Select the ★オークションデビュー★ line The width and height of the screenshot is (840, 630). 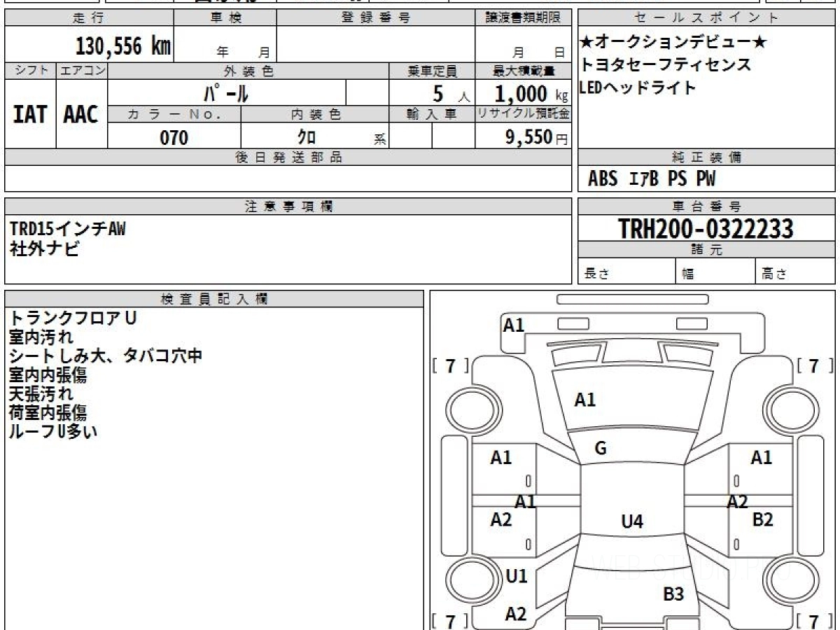click(x=673, y=43)
